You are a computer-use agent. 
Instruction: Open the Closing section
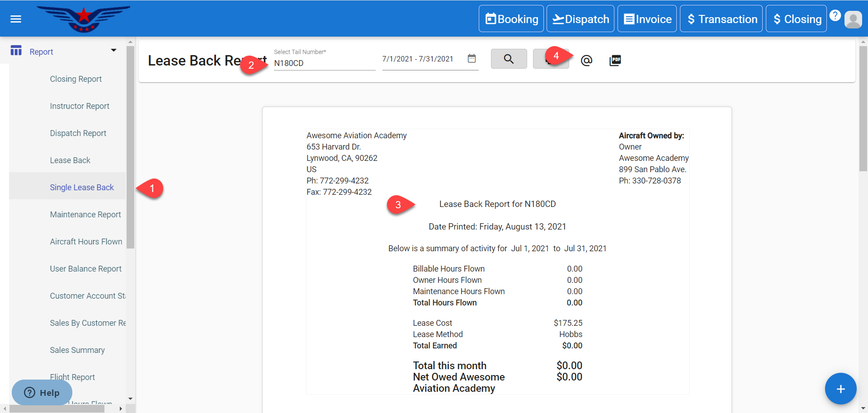[x=796, y=19]
